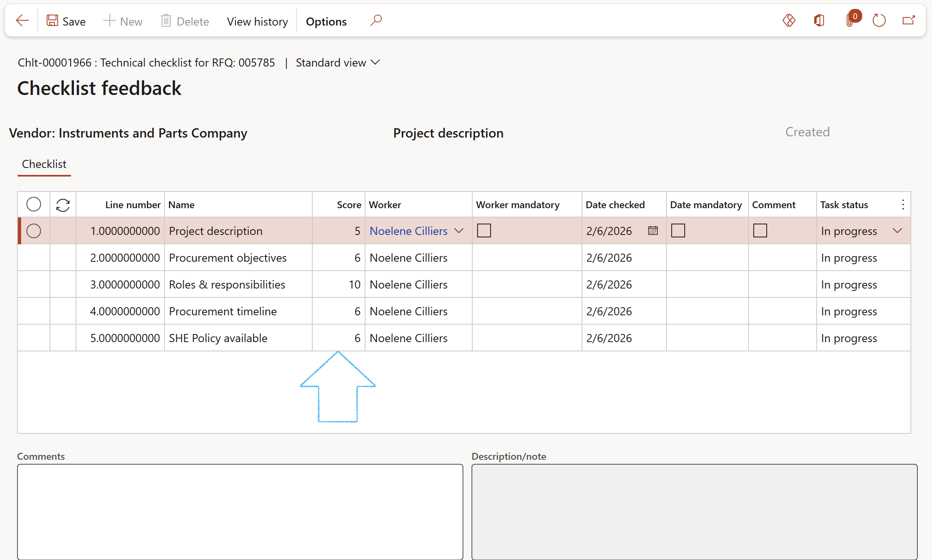Click the Save button
The width and height of the screenshot is (932, 560).
point(66,21)
